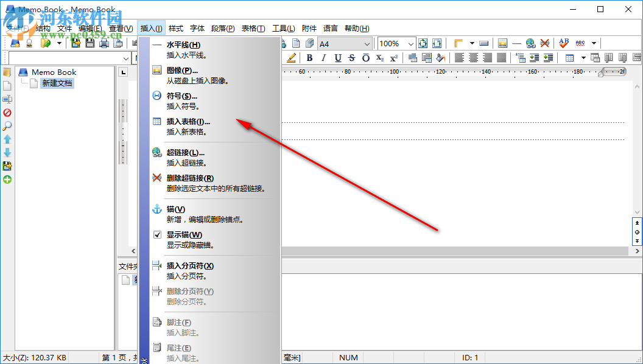Image resolution: width=643 pixels, height=364 pixels.
Task: Decrease paragraph indent
Action: (548, 58)
